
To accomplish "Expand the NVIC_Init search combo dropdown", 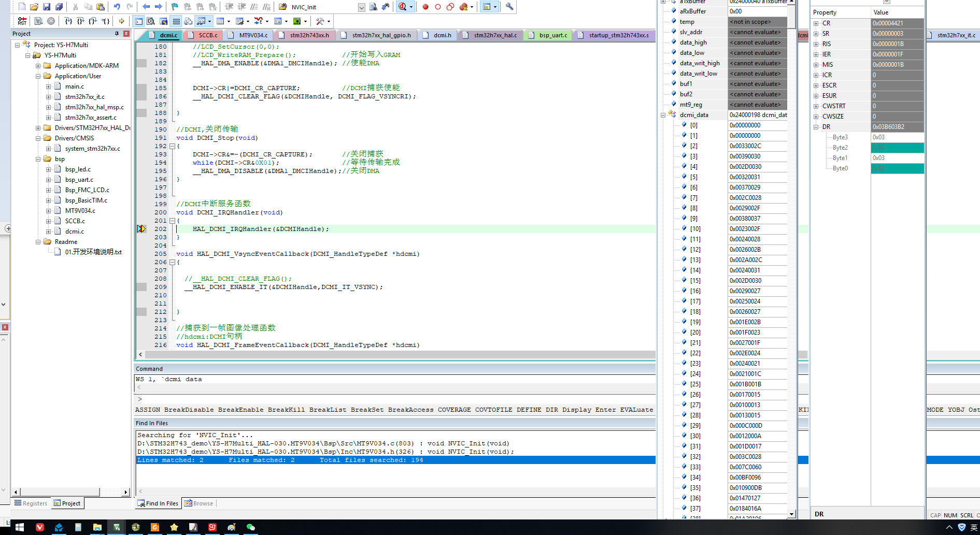I will click(361, 7).
